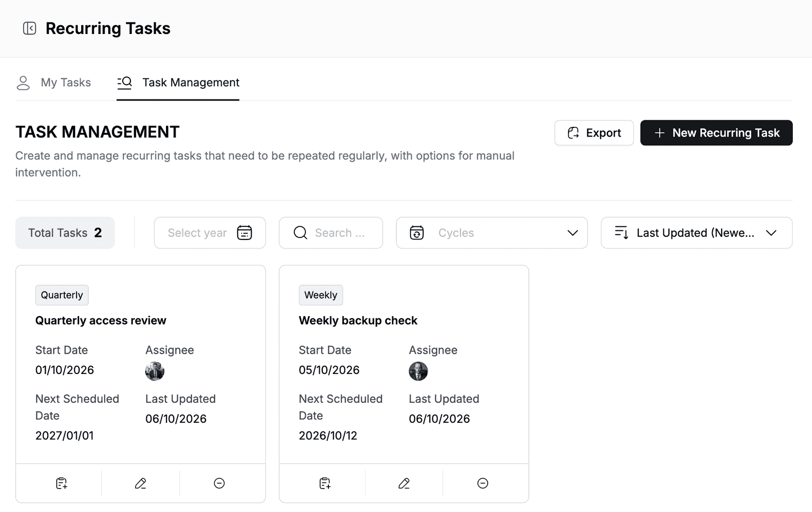Screen dimensions: 812x512
Task: Click the TASK MANAGEMENT section heading
Action: pyautogui.click(x=97, y=132)
